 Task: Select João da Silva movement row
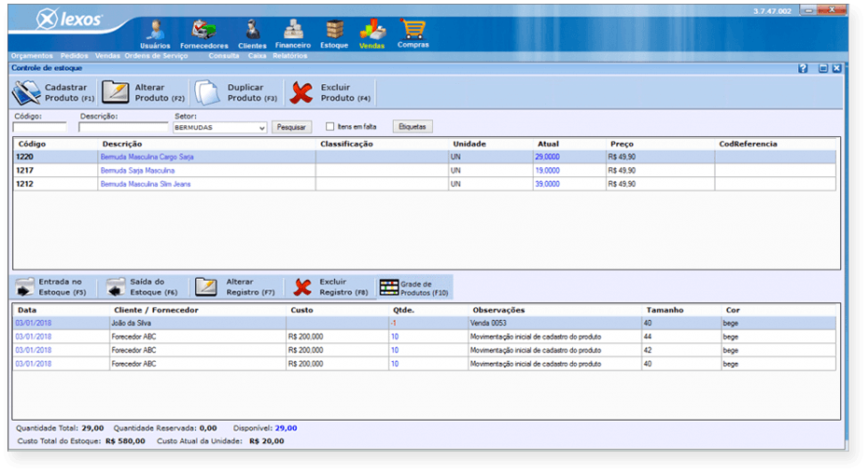425,323
